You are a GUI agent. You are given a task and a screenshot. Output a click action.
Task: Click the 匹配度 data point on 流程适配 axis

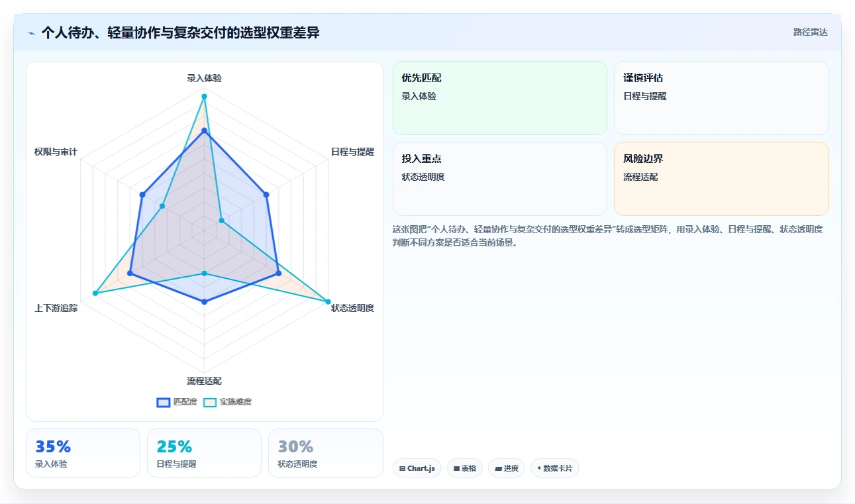pyautogui.click(x=204, y=302)
